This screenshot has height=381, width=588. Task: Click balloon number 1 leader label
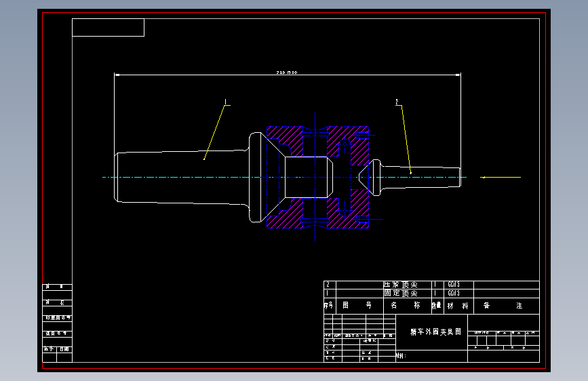[225, 102]
